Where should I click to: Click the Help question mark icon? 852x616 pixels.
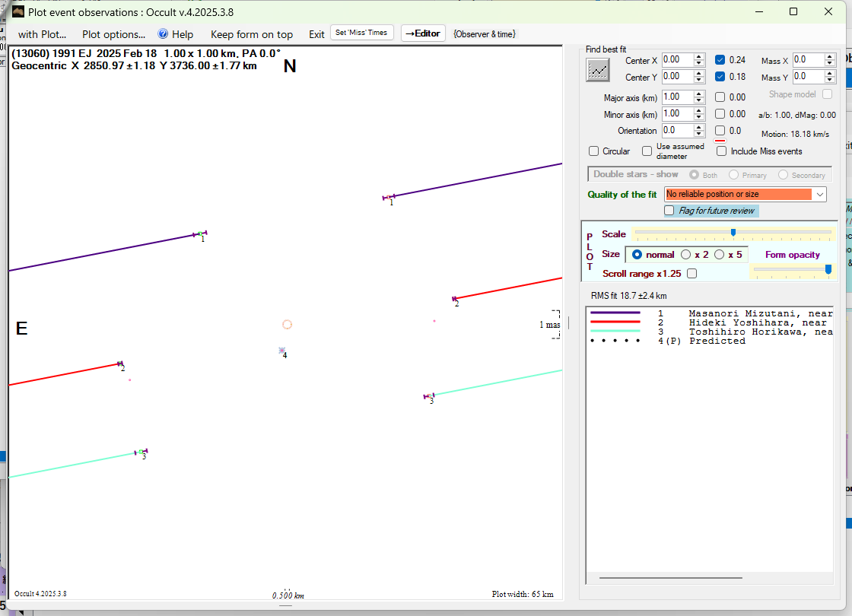tap(163, 34)
